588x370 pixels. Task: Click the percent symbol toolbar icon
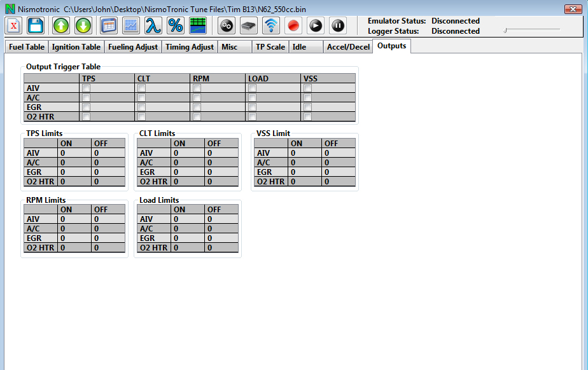pos(176,25)
